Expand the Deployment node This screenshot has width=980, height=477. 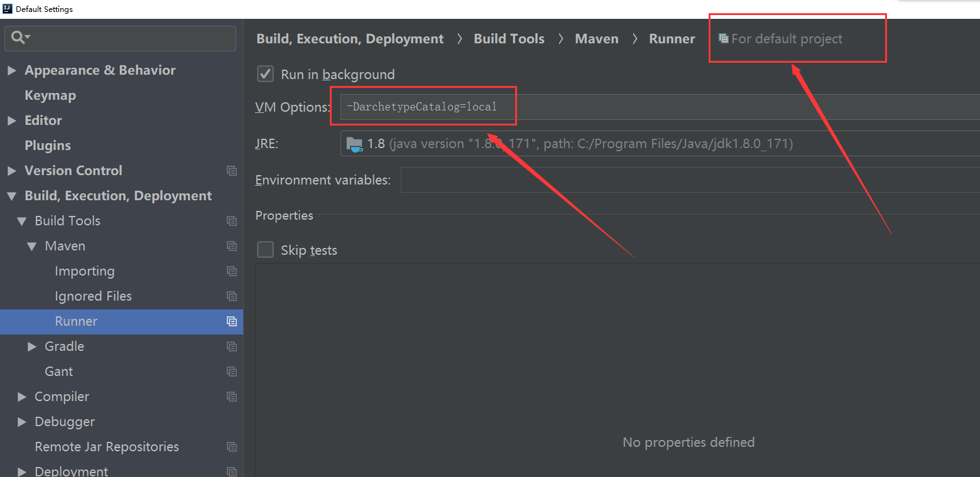22,471
